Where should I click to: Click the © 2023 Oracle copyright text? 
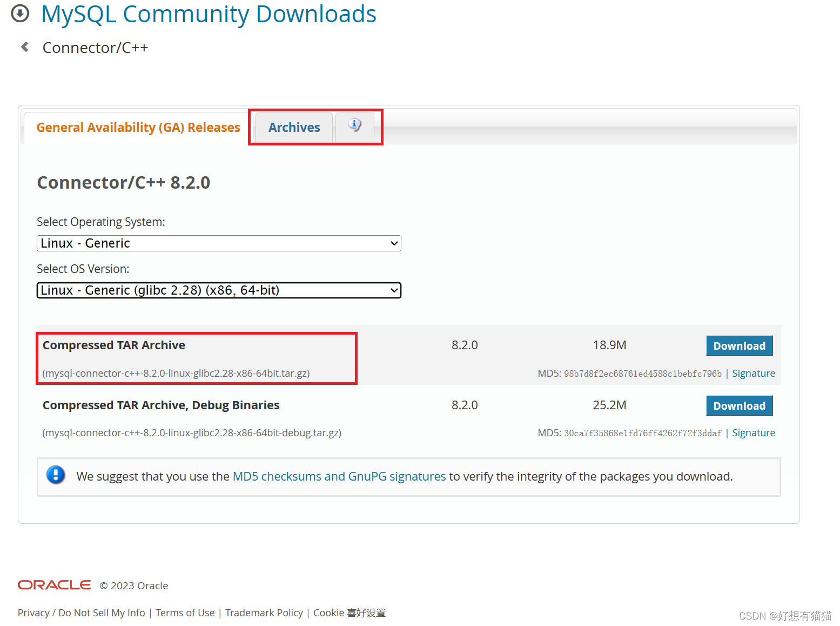[134, 585]
